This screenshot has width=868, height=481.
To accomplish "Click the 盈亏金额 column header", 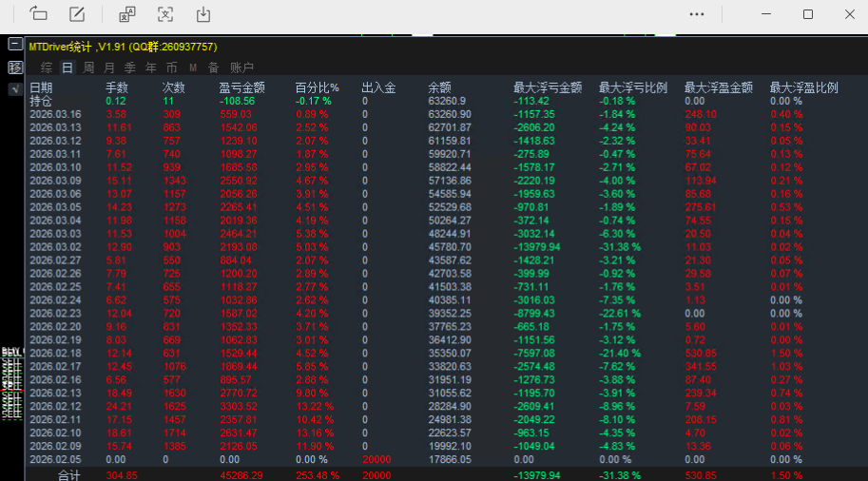I will click(x=241, y=87).
